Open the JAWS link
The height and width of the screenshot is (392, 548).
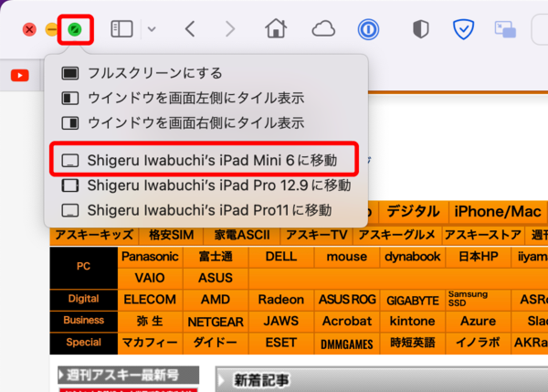click(281, 322)
